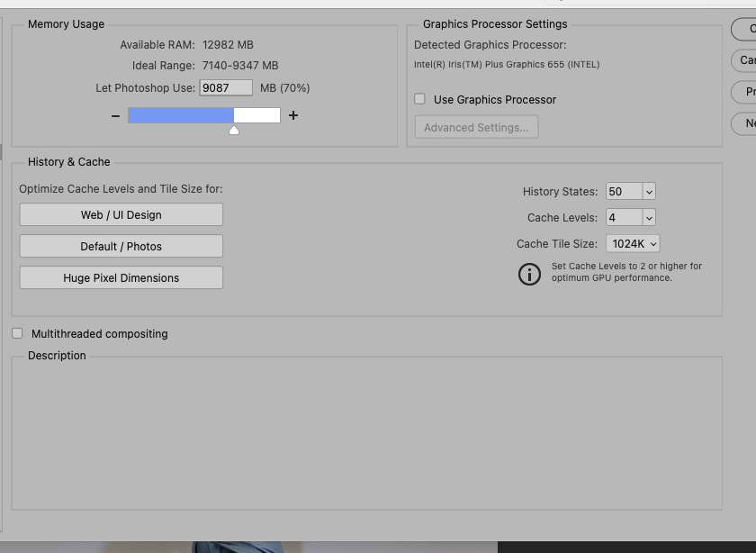This screenshot has height=553, width=756.
Task: Click the GPU performance info icon
Action: (x=530, y=274)
